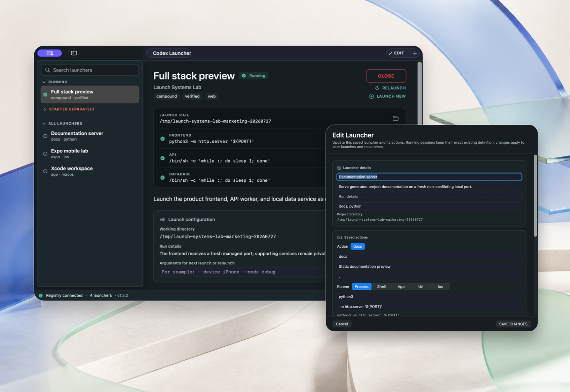Select the Documentation server radio circle

[x=45, y=136]
